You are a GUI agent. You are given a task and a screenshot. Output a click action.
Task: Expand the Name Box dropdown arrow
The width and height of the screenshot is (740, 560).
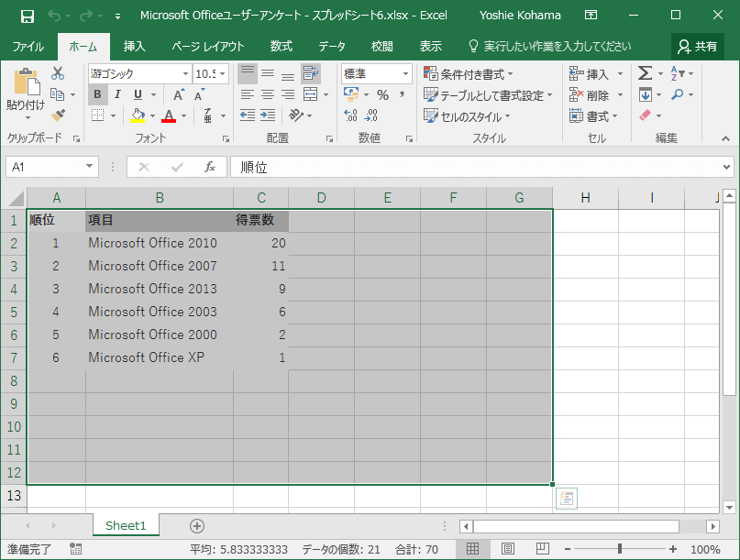click(89, 167)
